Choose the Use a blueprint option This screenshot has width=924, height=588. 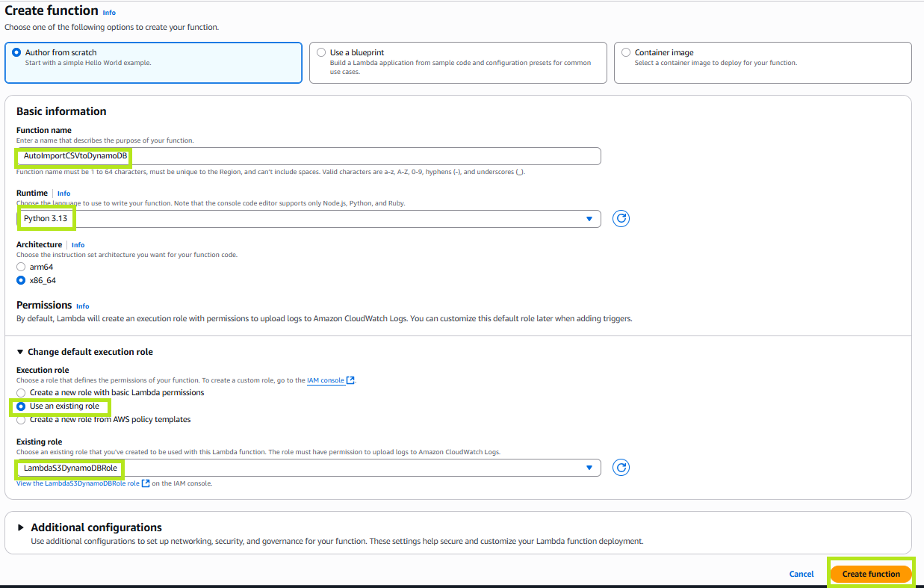tap(321, 53)
